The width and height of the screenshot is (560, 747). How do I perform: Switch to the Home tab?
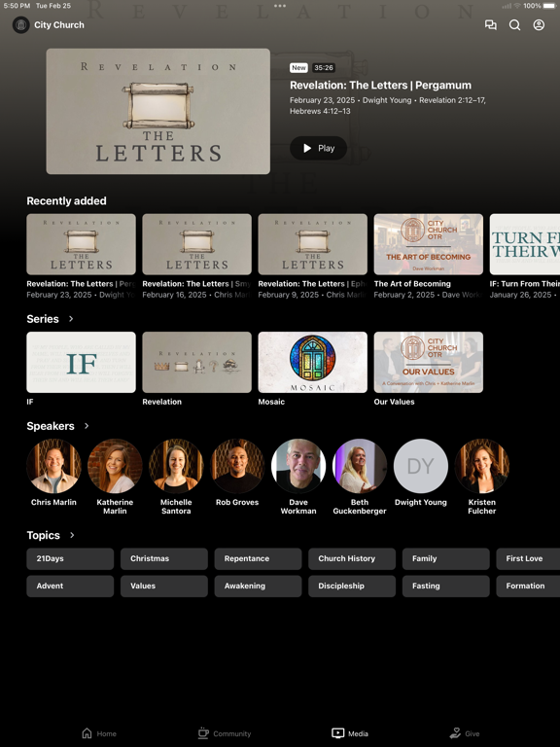point(99,733)
